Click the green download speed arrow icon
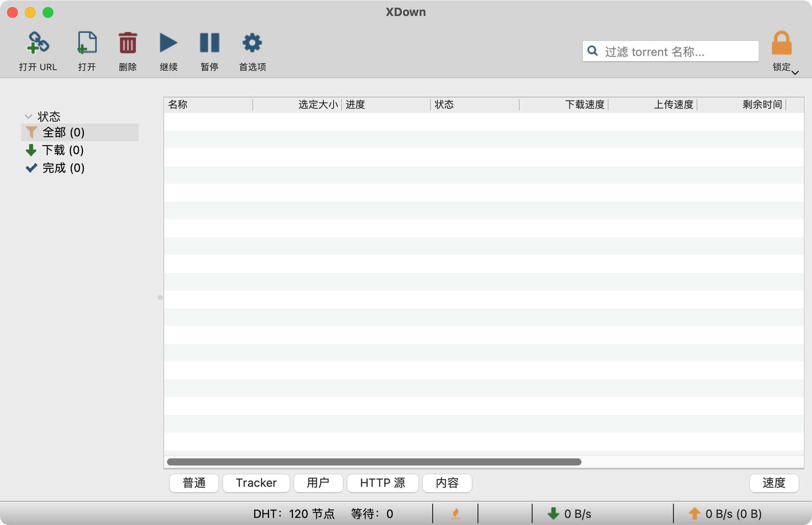 [553, 514]
